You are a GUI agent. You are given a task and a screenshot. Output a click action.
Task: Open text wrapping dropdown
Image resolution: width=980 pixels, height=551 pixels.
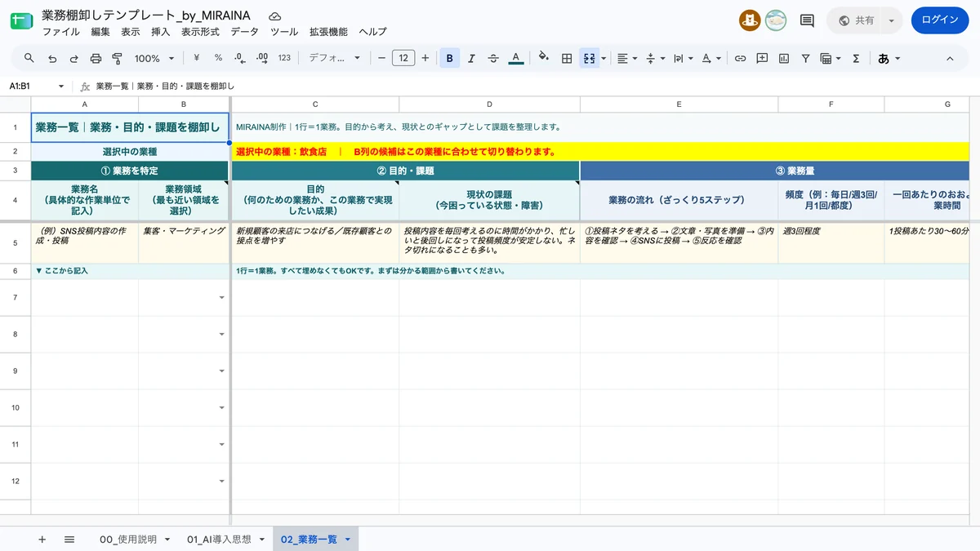click(683, 58)
